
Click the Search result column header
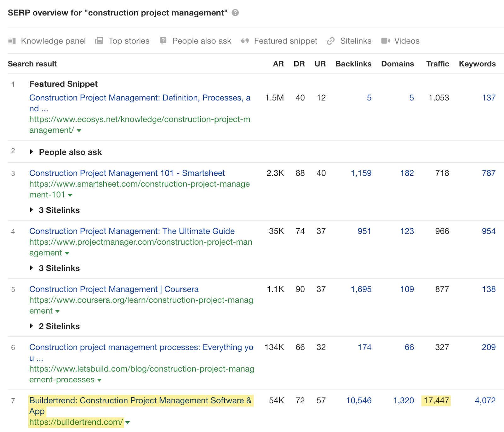(32, 64)
